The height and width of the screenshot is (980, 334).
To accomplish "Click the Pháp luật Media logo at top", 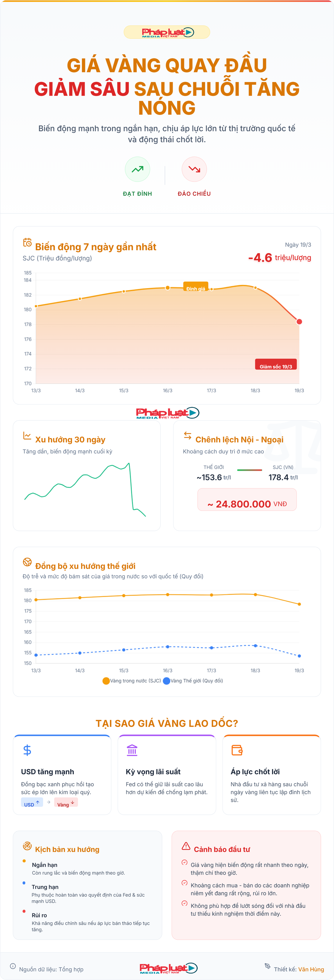I will (x=167, y=32).
